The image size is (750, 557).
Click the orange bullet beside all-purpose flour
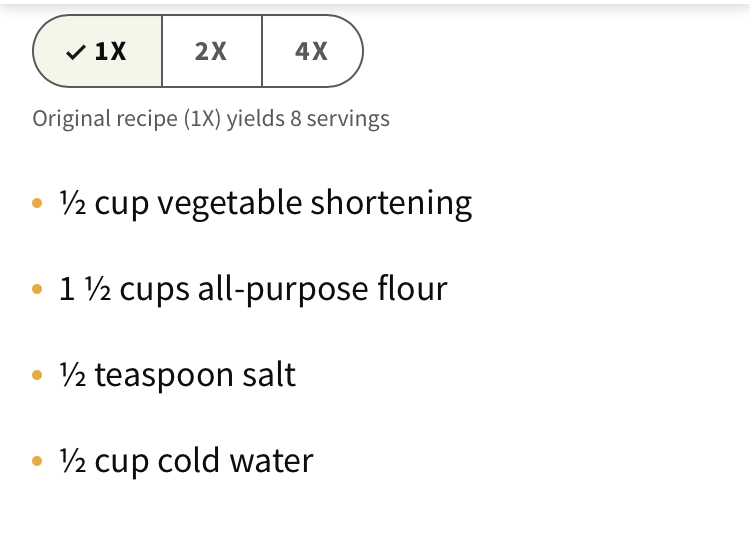click(37, 289)
